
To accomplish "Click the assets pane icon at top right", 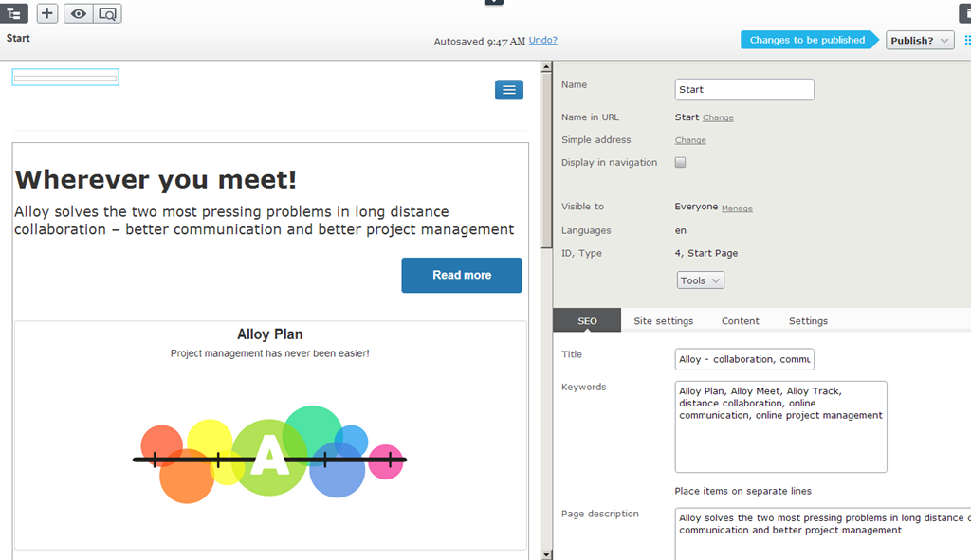I will click(x=966, y=13).
